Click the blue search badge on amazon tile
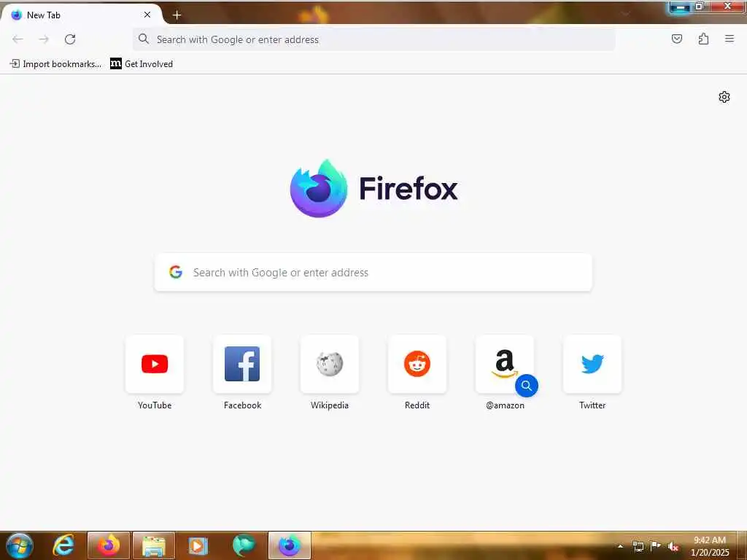This screenshot has height=560, width=747. [527, 386]
